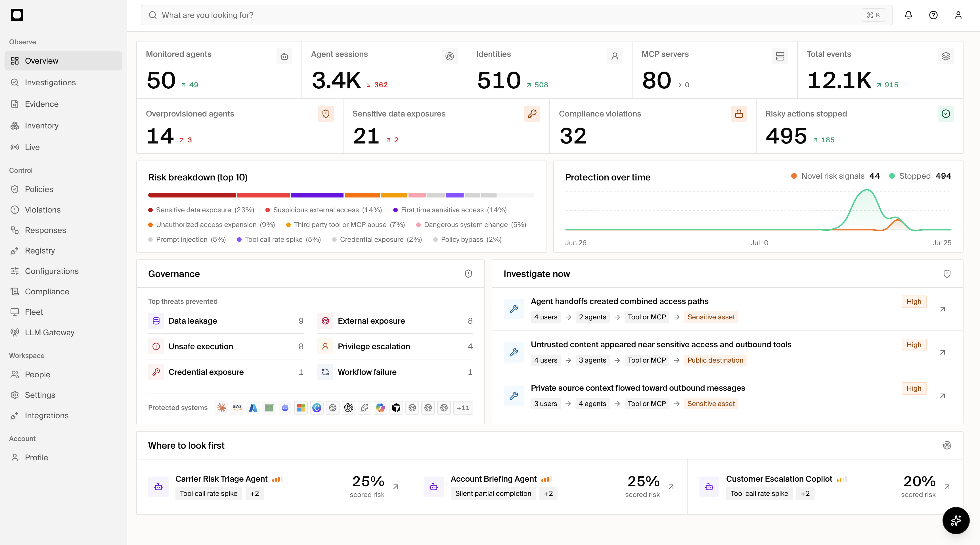This screenshot has height=545, width=980.
Task: Click the Novel risk signals legend entry
Action: (835, 176)
